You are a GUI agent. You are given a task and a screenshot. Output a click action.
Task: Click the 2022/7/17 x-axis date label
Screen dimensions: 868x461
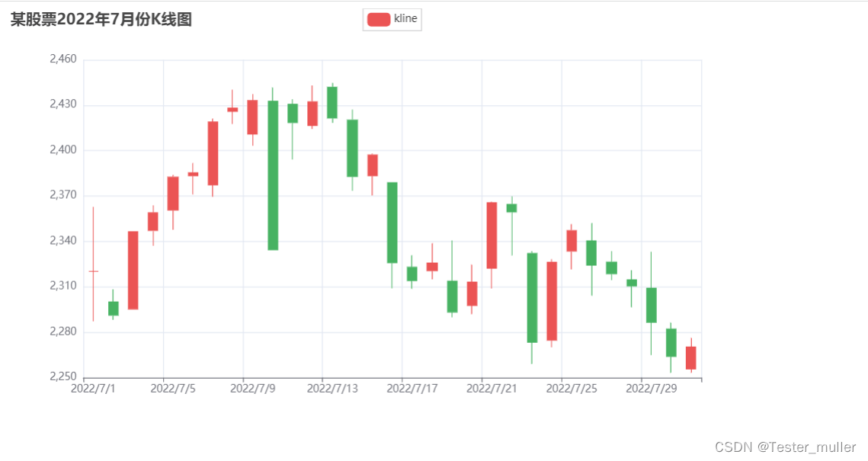coord(412,389)
